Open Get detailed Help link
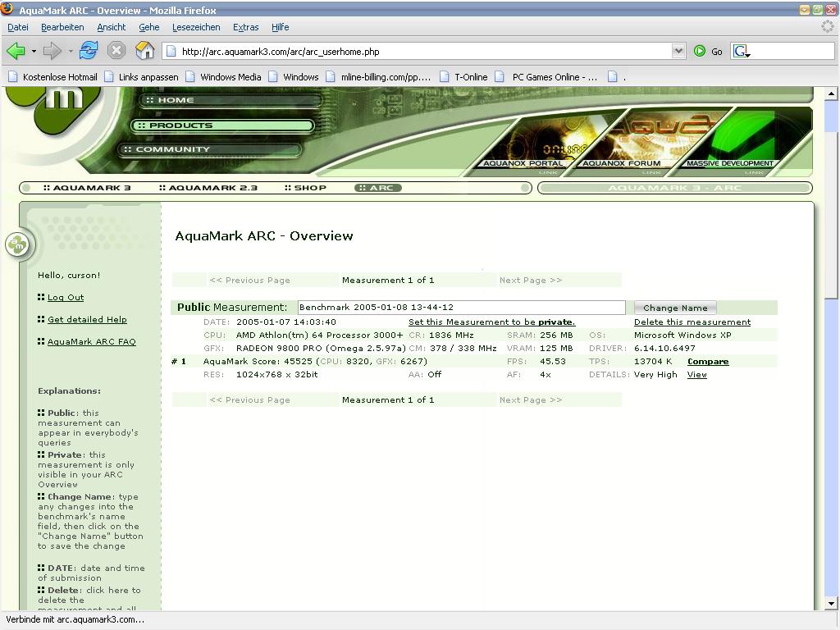The height and width of the screenshot is (630, 840). pos(87,319)
